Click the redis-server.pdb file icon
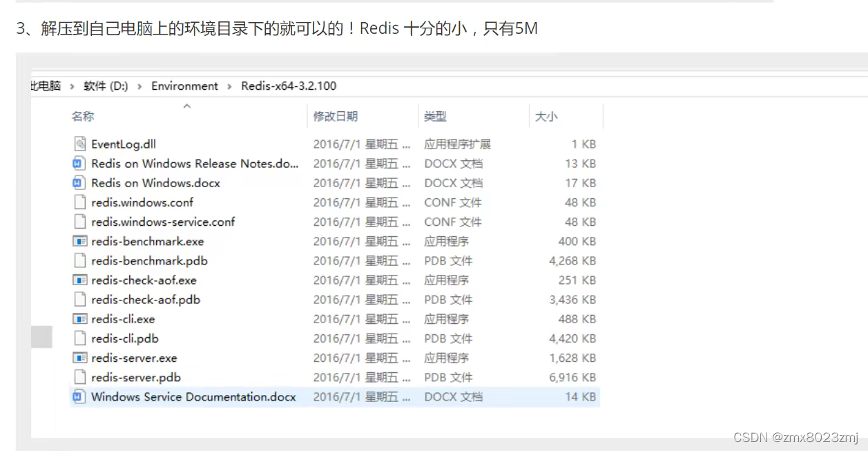The height and width of the screenshot is (451, 868). click(79, 377)
